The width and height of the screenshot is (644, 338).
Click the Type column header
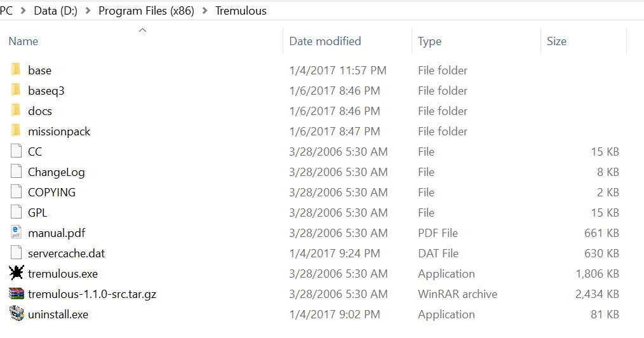point(429,41)
